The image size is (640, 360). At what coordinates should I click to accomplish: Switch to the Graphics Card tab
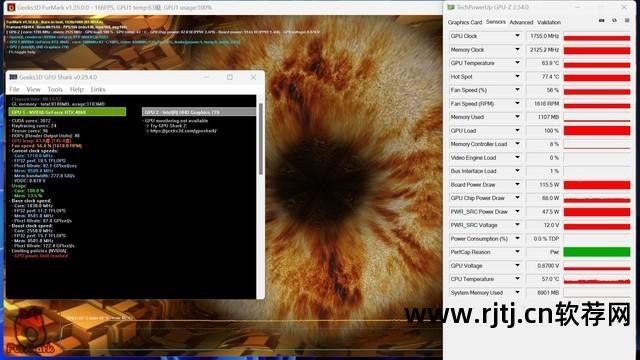464,22
